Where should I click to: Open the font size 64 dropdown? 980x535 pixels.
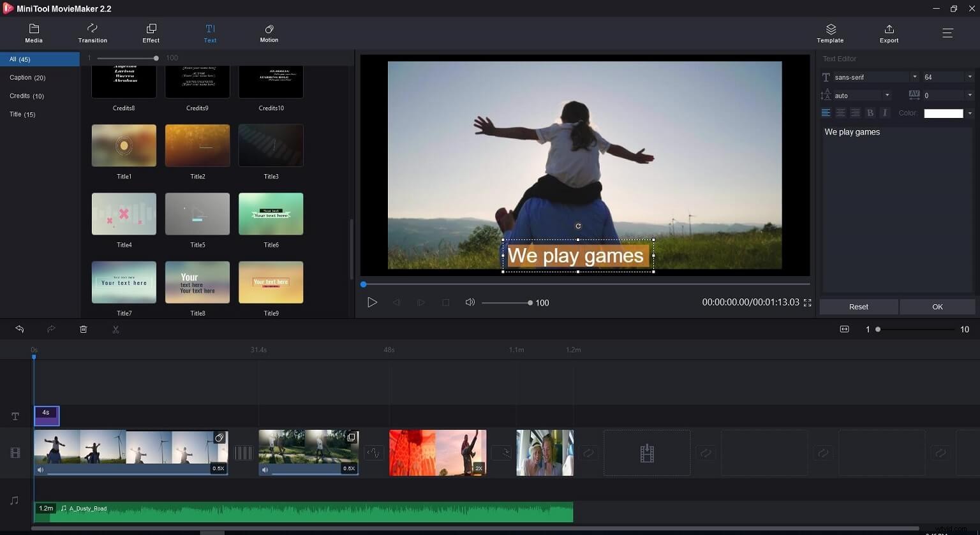tap(970, 77)
